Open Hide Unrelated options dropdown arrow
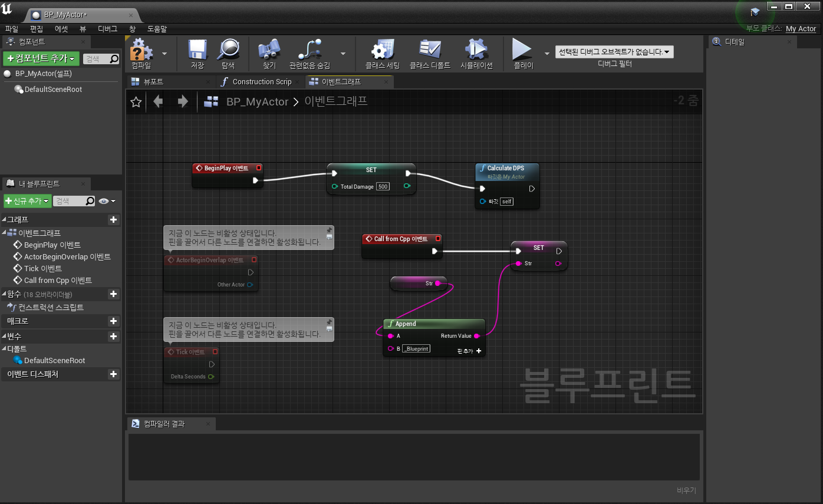The image size is (823, 504). 343,53
